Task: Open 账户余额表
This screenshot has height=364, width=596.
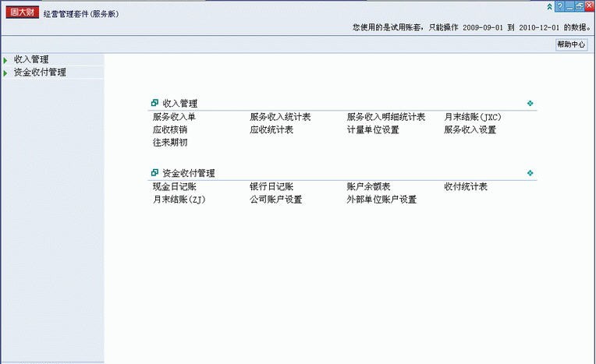Action: (368, 186)
